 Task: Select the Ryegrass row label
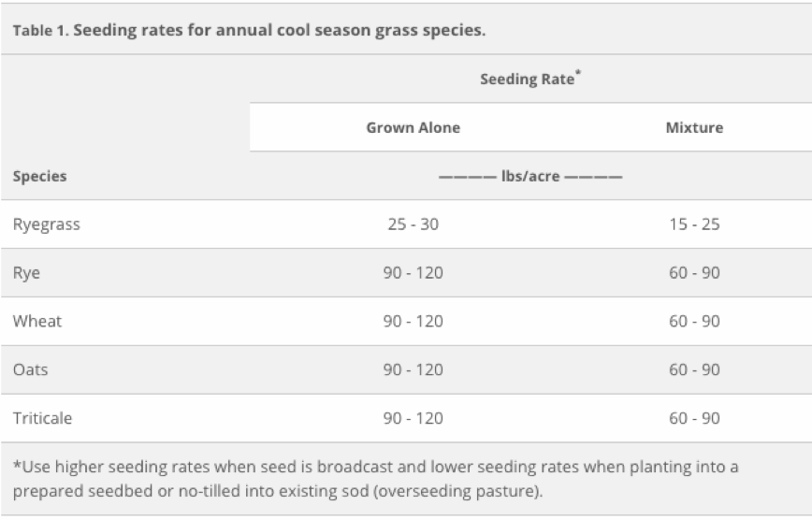coord(47,224)
